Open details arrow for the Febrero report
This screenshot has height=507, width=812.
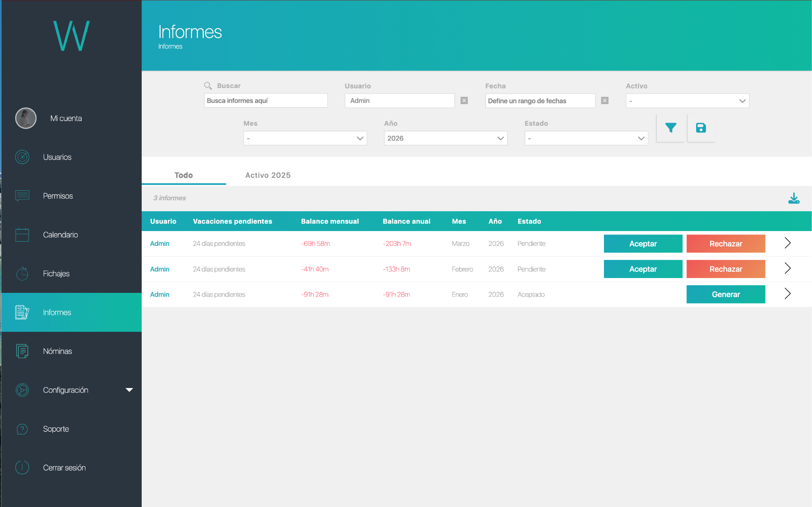coord(787,268)
